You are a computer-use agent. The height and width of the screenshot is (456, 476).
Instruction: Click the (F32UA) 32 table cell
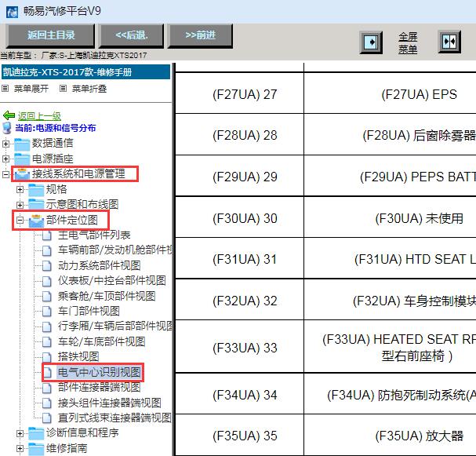(x=239, y=300)
